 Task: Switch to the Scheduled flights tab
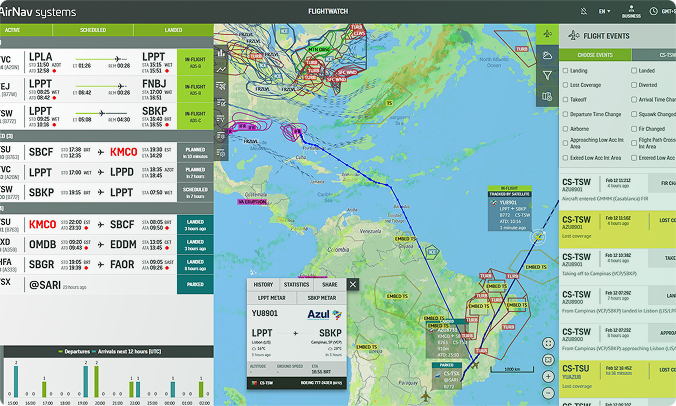point(106,30)
